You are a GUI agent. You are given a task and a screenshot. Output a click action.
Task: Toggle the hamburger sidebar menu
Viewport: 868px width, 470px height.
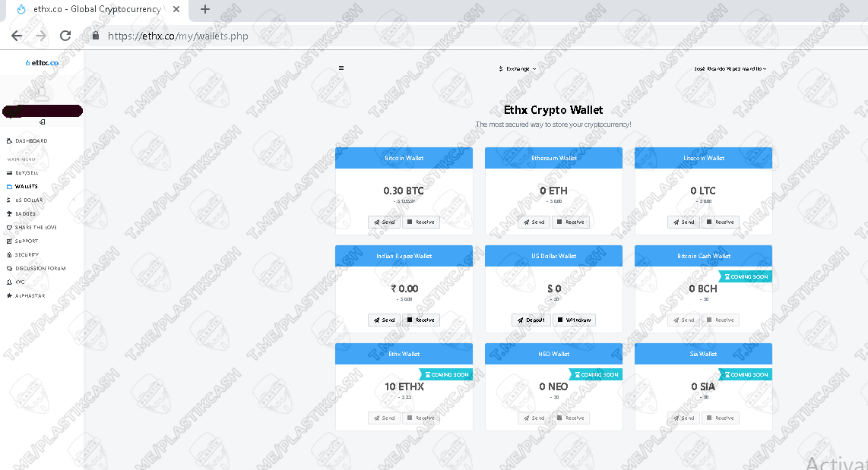(x=341, y=68)
